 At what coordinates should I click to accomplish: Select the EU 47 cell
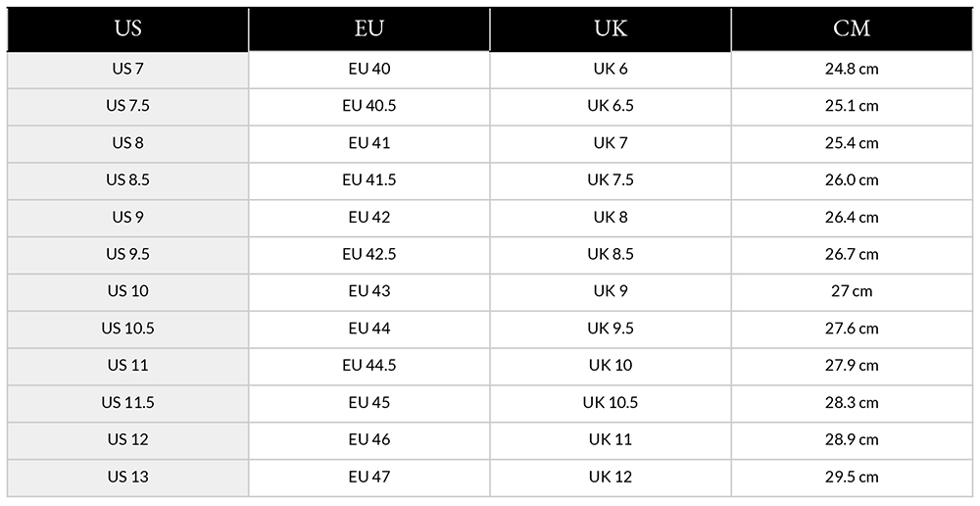pyautogui.click(x=369, y=478)
